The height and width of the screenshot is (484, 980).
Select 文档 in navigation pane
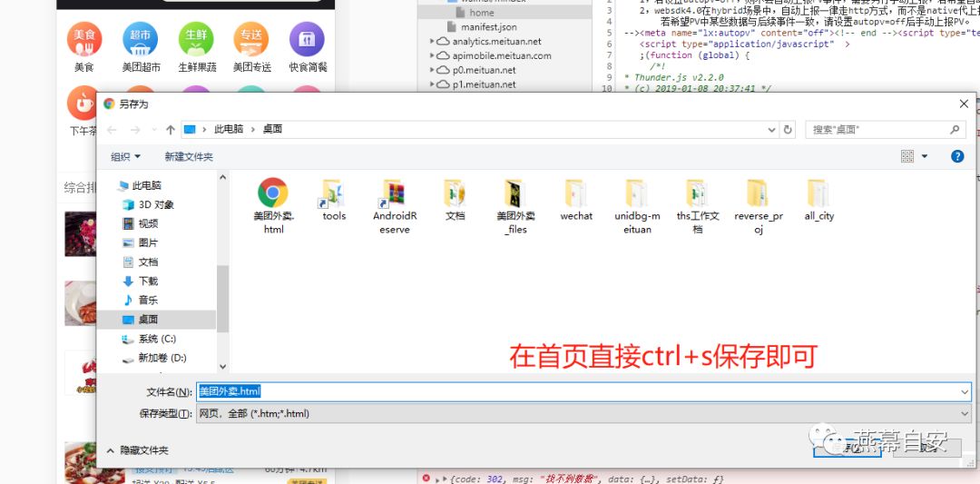(140, 262)
